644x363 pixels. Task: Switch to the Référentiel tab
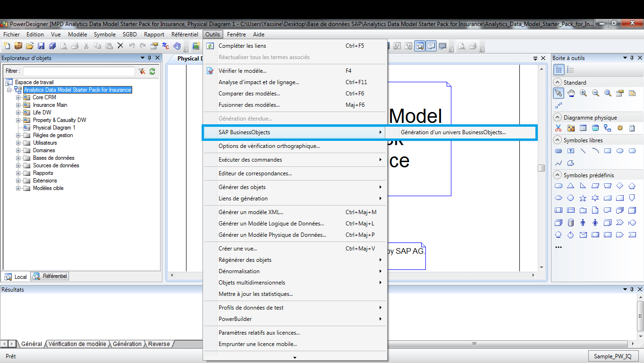pyautogui.click(x=51, y=277)
